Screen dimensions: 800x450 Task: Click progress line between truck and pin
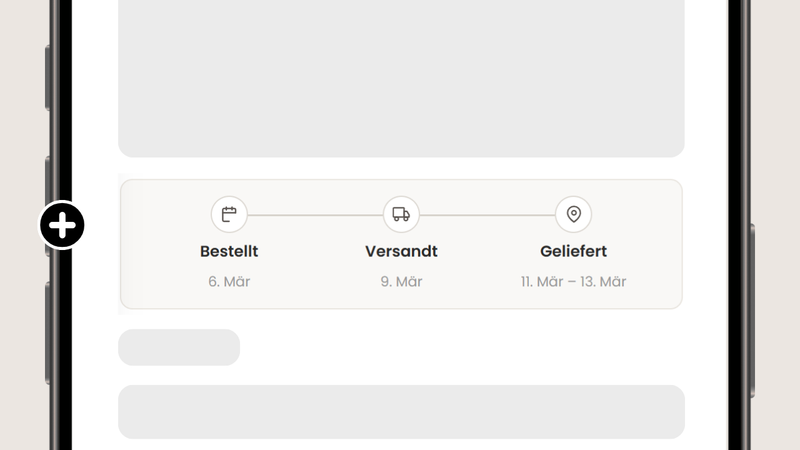(487, 214)
